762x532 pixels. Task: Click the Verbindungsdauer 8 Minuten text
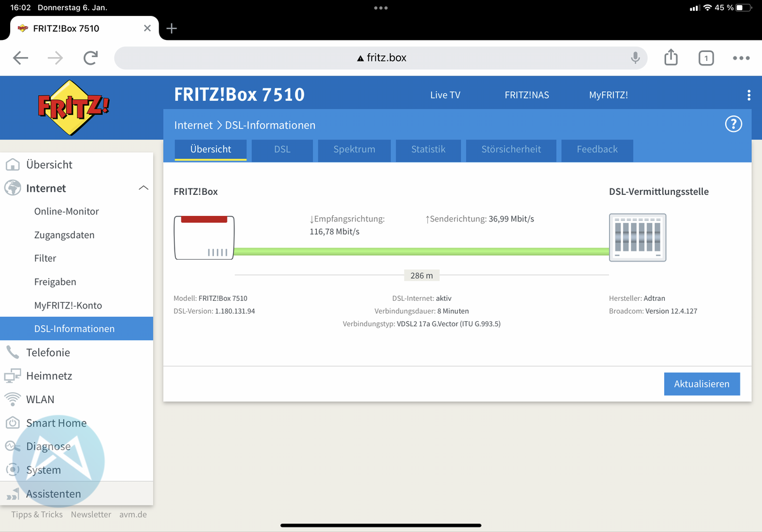pos(422,311)
